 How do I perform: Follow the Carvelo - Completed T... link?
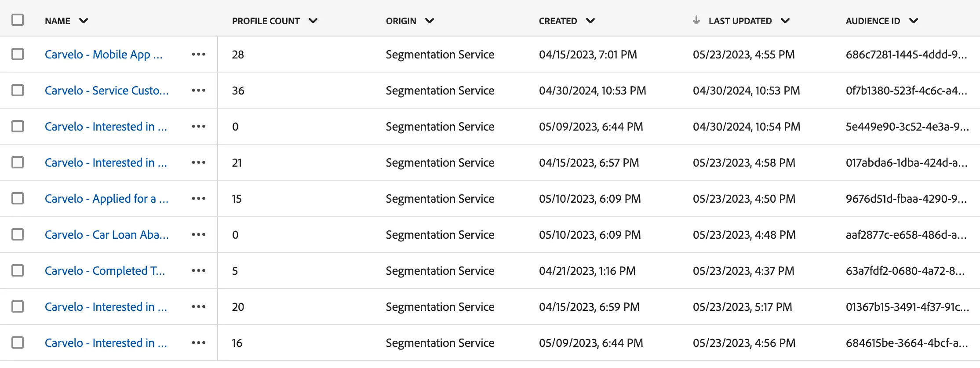(105, 271)
